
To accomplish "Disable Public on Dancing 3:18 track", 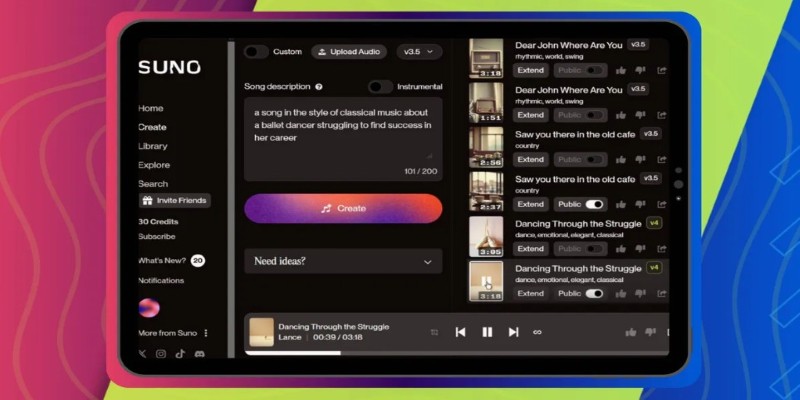I will coord(594,293).
